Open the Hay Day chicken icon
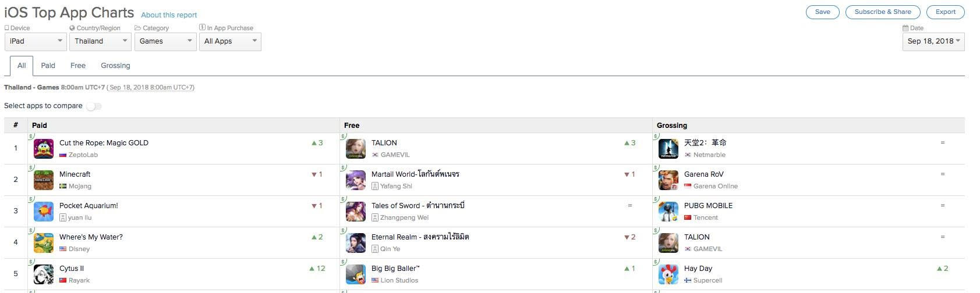The image size is (980, 293). click(668, 274)
